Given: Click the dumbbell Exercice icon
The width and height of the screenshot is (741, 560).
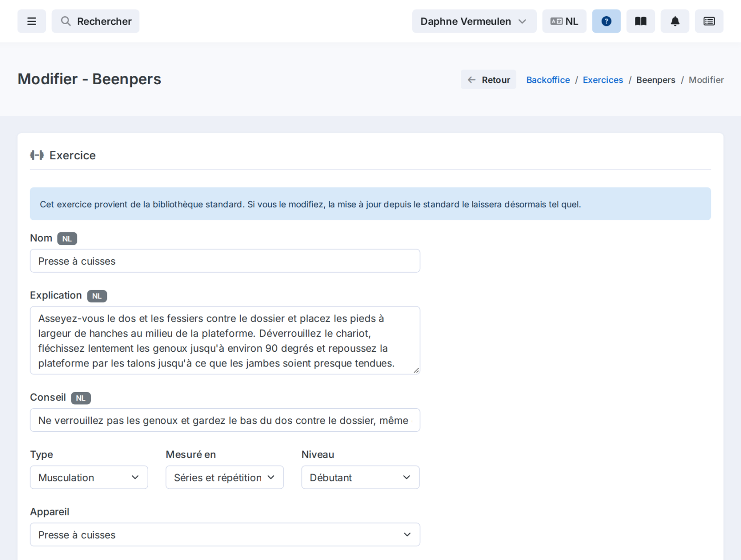Looking at the screenshot, I should (x=37, y=155).
